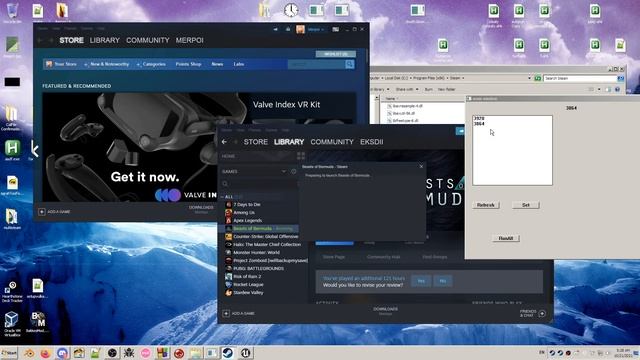Open the EKSDII profile tab
Image resolution: width=640 pixels, height=360 pixels.
(371, 142)
